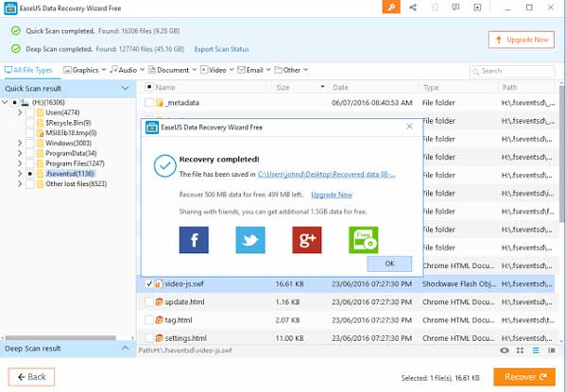Check the update.html checkbox
Screen dimensions: 565x392
pyautogui.click(x=149, y=302)
